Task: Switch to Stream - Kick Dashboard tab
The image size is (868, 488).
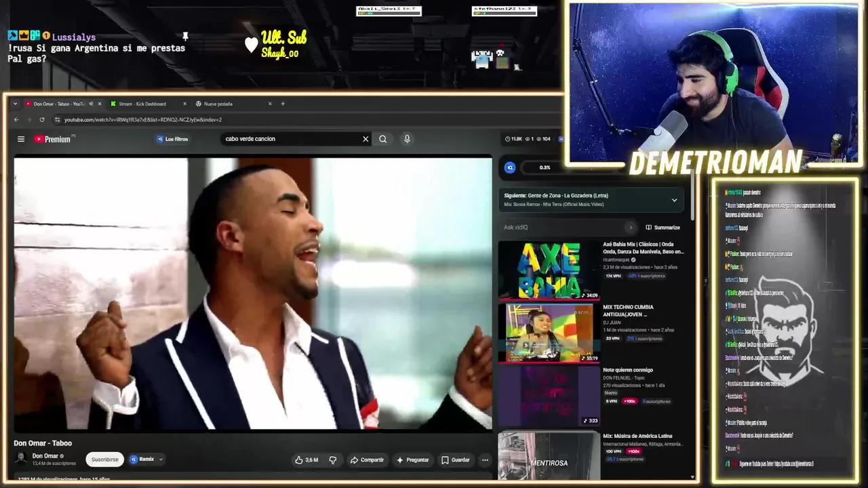Action: pos(142,104)
